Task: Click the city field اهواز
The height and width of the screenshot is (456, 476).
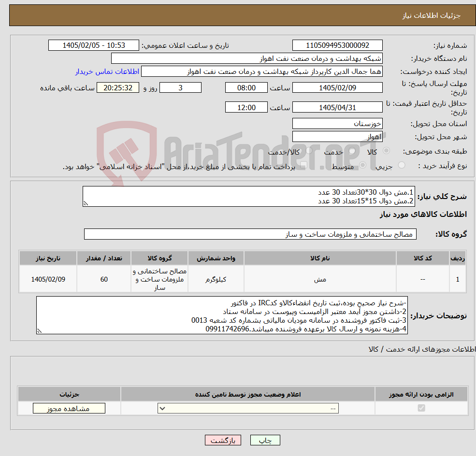Action: tap(337, 137)
